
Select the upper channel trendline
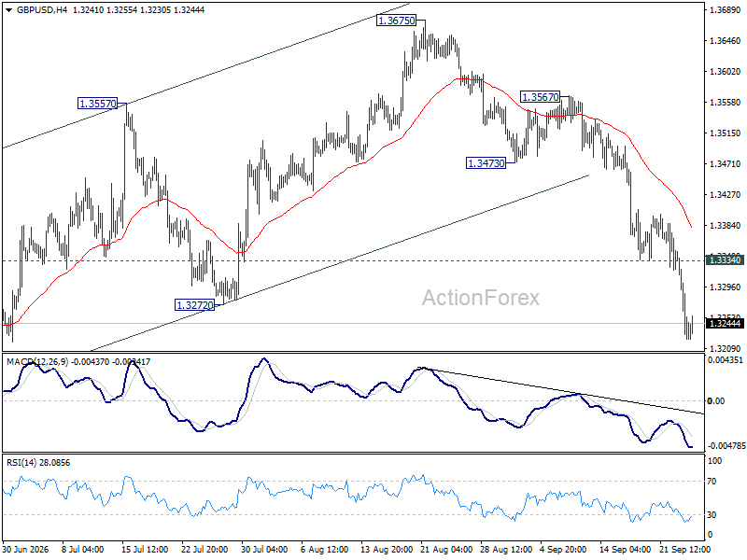(204, 77)
